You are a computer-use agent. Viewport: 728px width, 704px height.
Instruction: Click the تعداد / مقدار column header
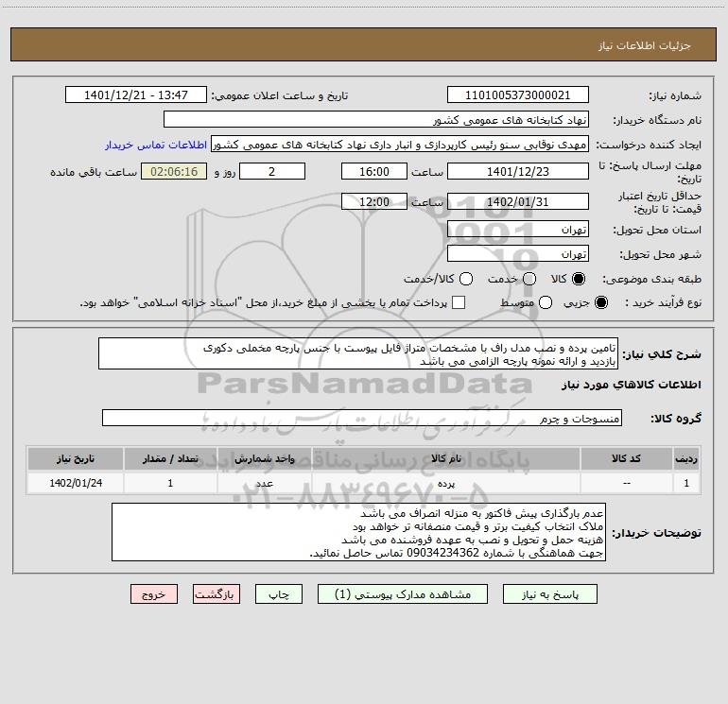pos(170,458)
